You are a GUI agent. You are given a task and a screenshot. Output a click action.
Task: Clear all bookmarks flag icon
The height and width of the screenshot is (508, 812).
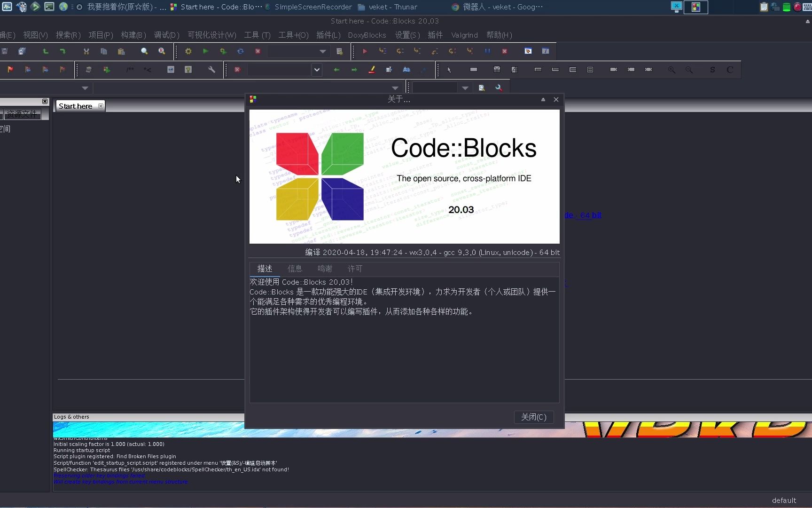coord(62,70)
